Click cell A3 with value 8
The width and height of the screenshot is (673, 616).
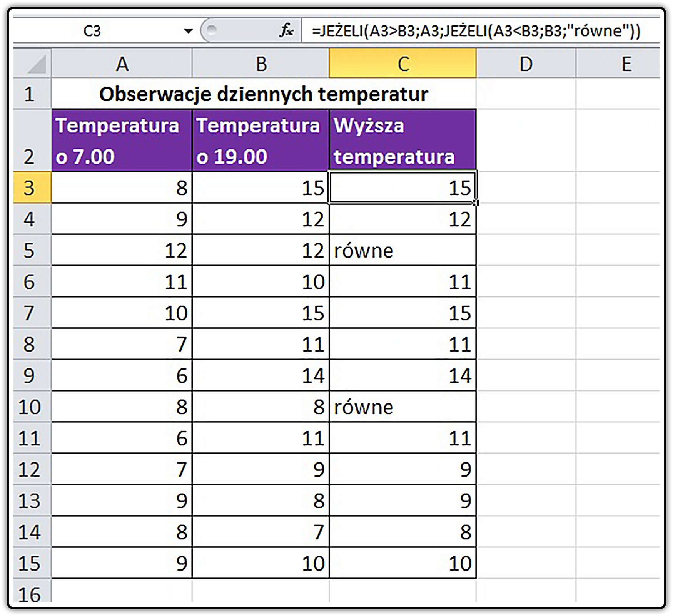(122, 187)
